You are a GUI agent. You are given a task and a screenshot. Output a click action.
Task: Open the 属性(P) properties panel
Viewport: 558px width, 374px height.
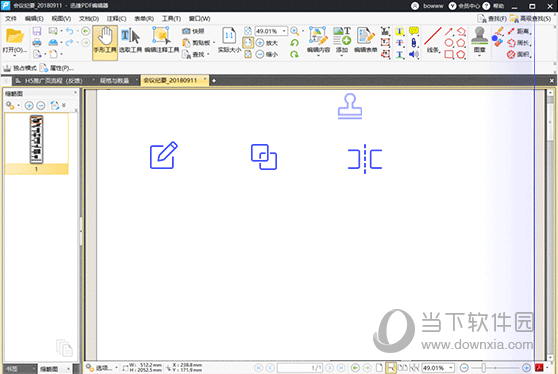[57, 68]
